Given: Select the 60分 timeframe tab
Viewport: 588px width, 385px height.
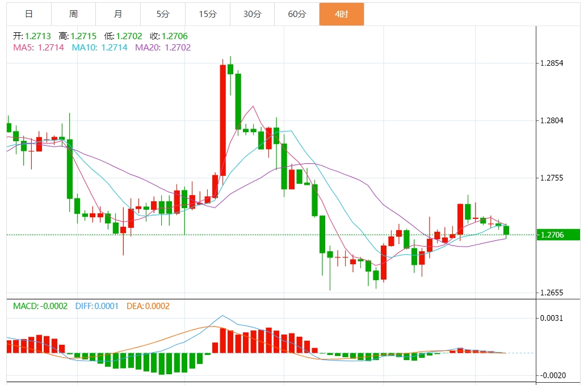Looking at the screenshot, I should (x=297, y=14).
